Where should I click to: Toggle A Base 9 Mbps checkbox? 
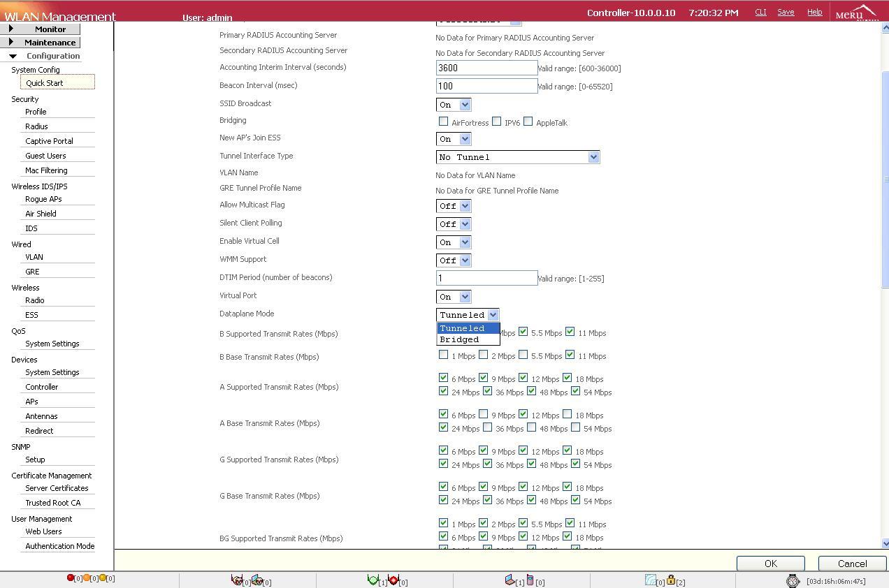click(x=483, y=414)
